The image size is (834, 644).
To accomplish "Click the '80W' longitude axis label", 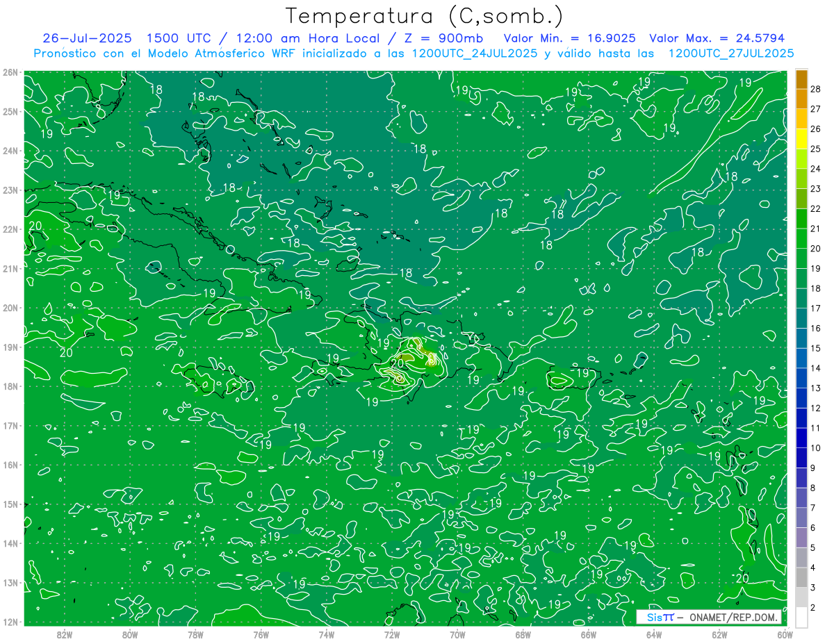I will coord(130,634).
